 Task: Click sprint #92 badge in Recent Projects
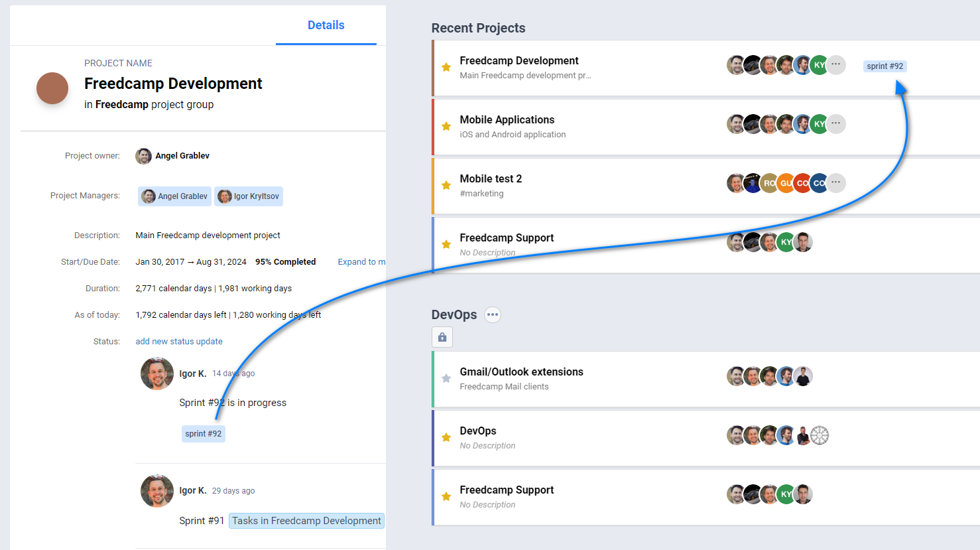(x=885, y=66)
